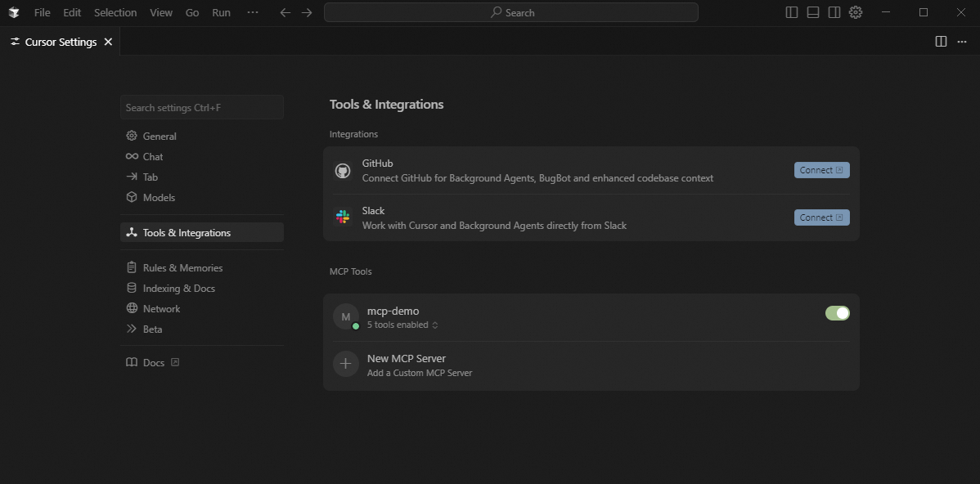The height and width of the screenshot is (484, 980).
Task: Connect the Slack integration
Action: [x=821, y=217]
